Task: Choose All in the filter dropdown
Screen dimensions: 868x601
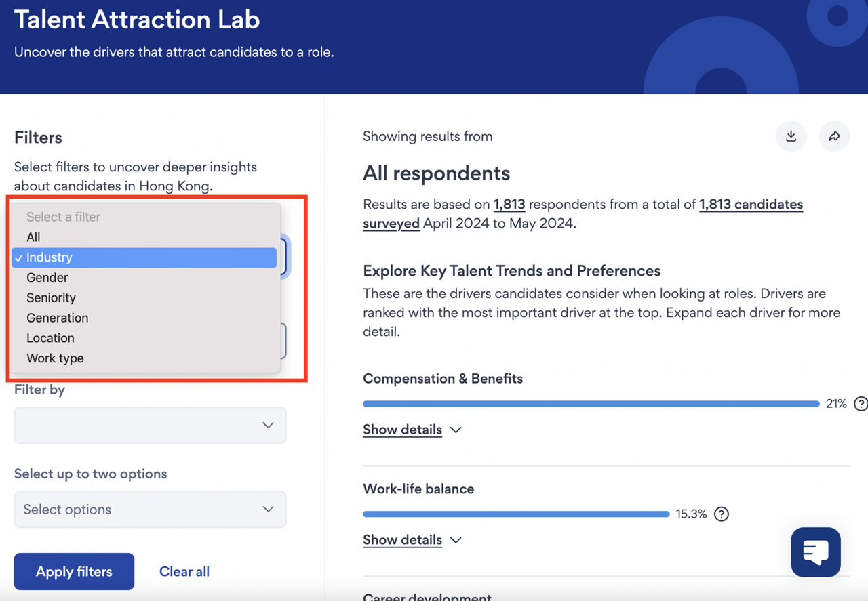Action: (33, 237)
